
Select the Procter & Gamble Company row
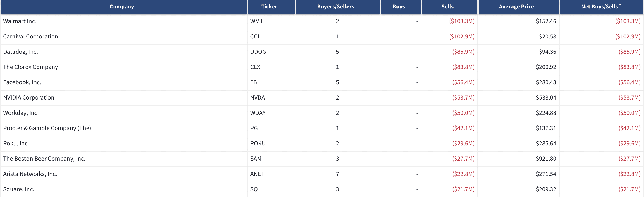point(322,128)
